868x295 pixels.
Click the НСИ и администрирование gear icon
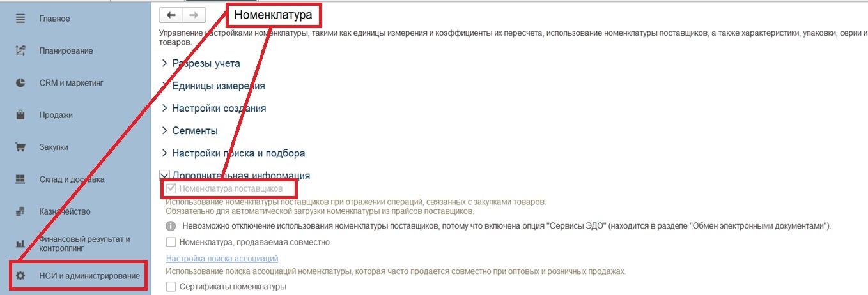[20, 276]
